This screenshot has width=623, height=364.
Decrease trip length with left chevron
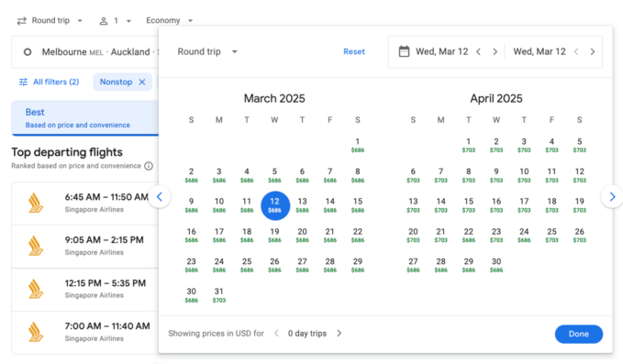pos(276,334)
